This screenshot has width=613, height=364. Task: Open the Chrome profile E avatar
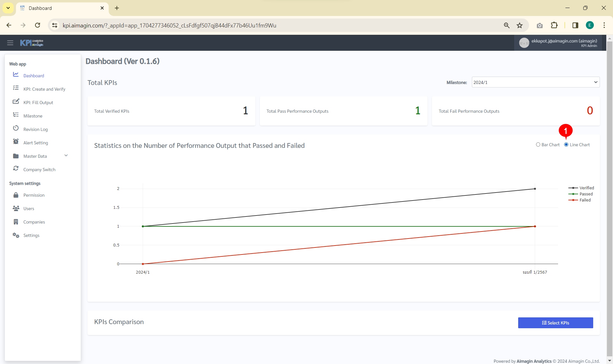590,25
